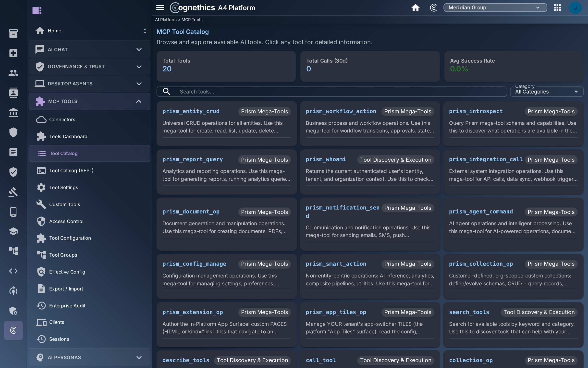Image resolution: width=588 pixels, height=368 pixels.
Task: Click the magnifier icon in search bar
Action: pos(167,92)
